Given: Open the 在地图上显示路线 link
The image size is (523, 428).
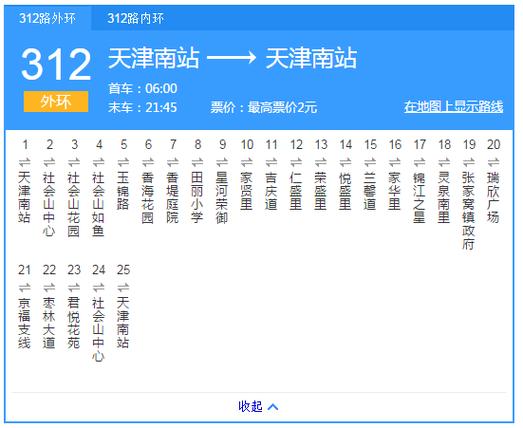Looking at the screenshot, I should (453, 107).
